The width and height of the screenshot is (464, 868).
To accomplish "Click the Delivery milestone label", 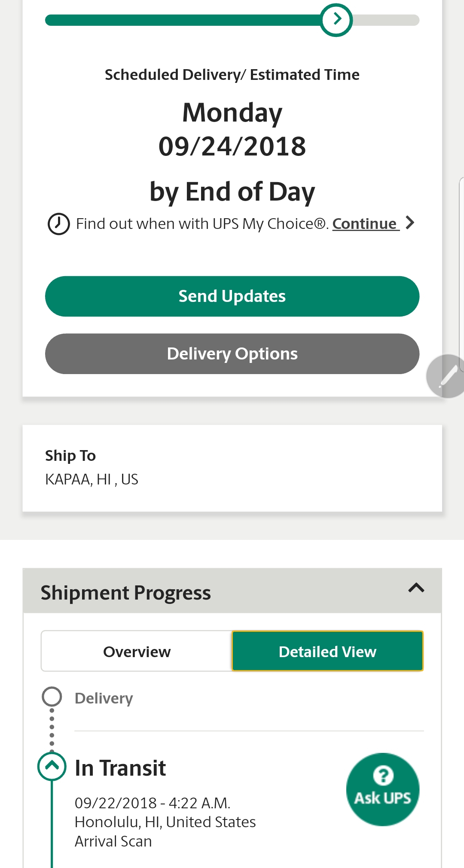I will (x=104, y=698).
